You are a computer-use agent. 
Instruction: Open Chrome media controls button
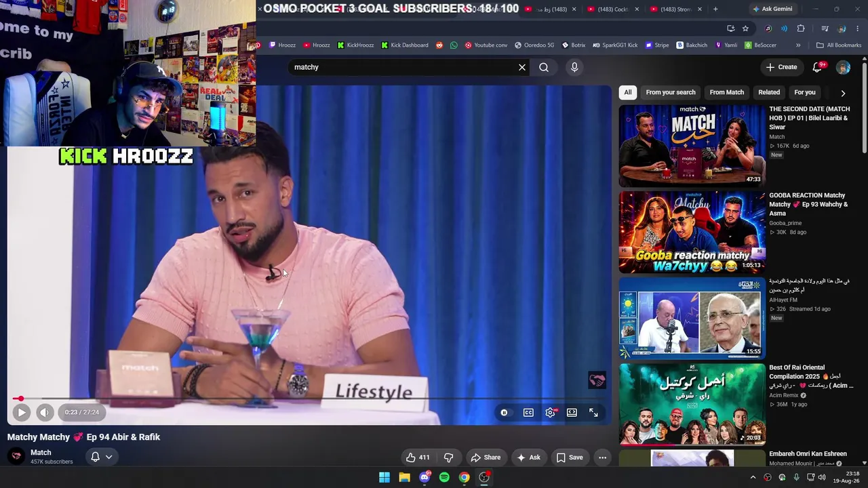[825, 28]
